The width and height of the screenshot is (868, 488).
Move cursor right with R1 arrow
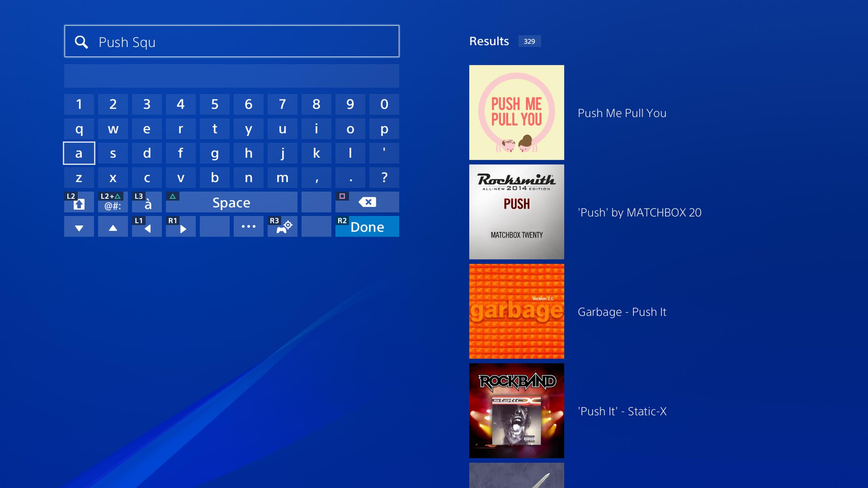[x=181, y=227]
